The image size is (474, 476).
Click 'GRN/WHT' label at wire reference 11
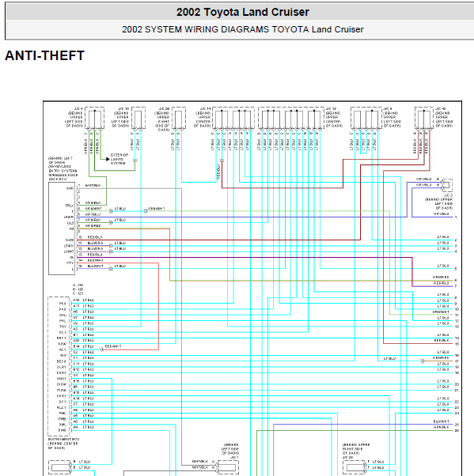click(x=441, y=312)
